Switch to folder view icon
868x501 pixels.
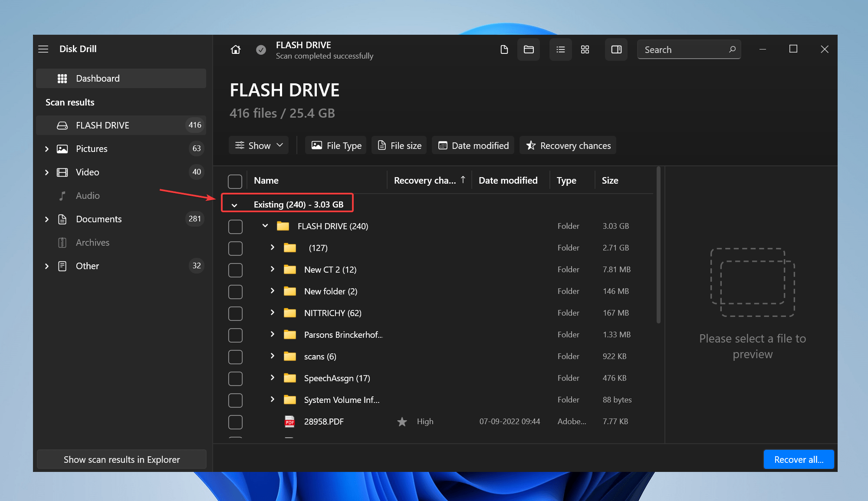pos(529,49)
